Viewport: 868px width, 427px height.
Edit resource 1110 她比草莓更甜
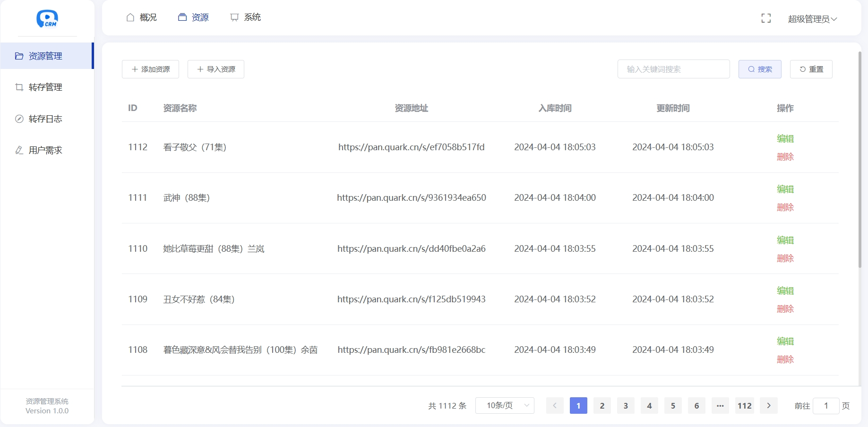[785, 240]
